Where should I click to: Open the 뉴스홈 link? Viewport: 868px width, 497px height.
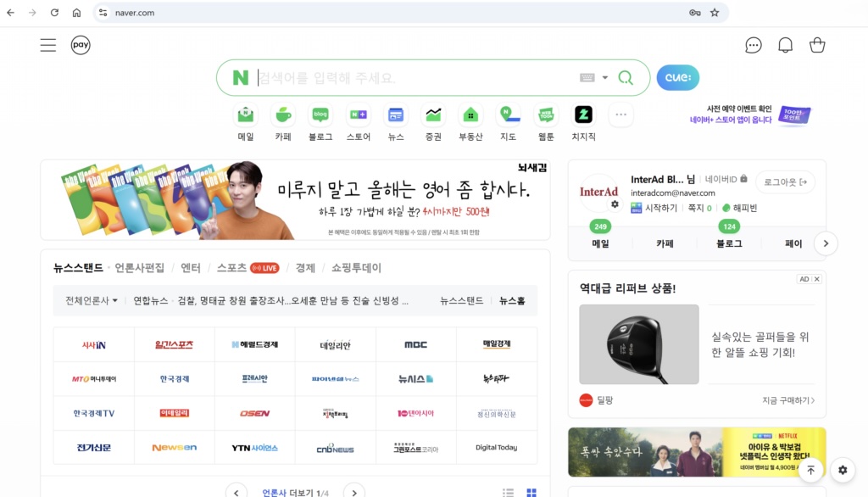click(x=512, y=300)
